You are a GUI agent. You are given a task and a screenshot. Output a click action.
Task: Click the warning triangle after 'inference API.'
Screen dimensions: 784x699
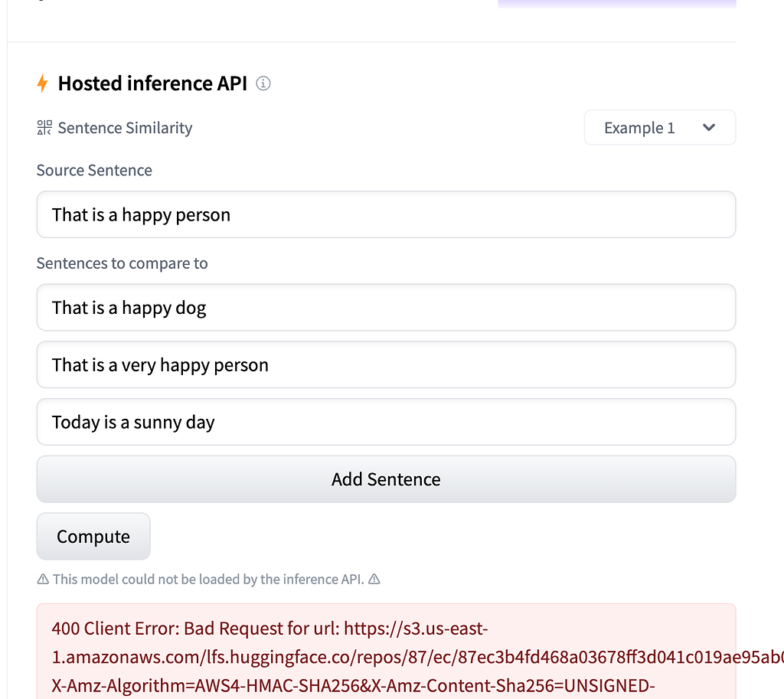pyautogui.click(x=374, y=579)
